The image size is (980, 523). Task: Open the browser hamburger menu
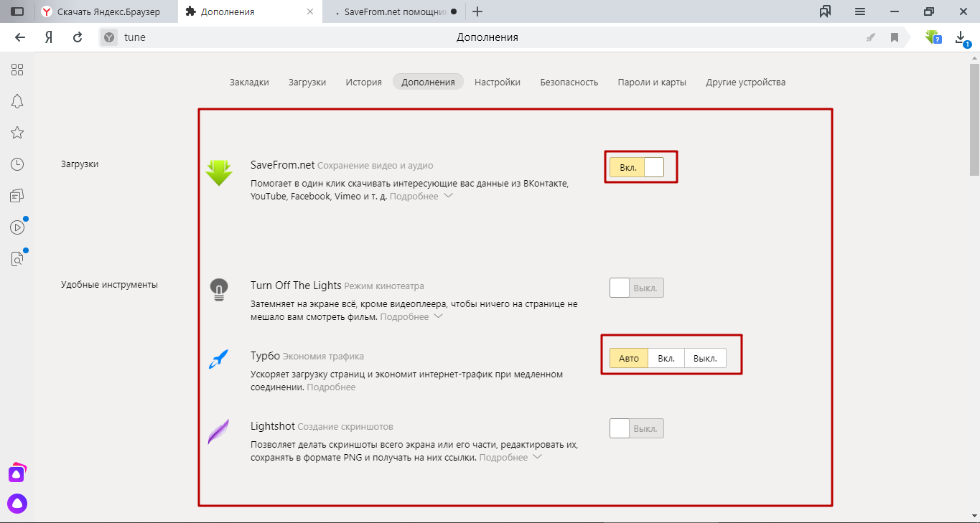859,11
